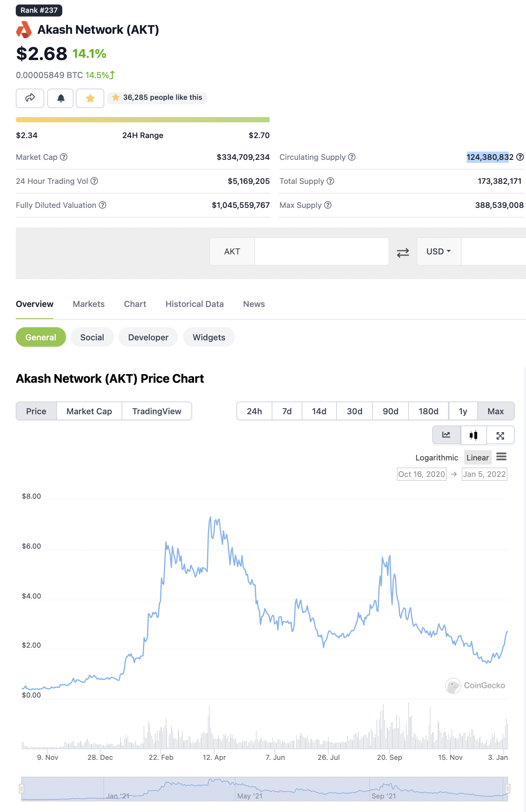Click the $1,045,559,767 valuation value
The image size is (526, 812).
tap(241, 205)
